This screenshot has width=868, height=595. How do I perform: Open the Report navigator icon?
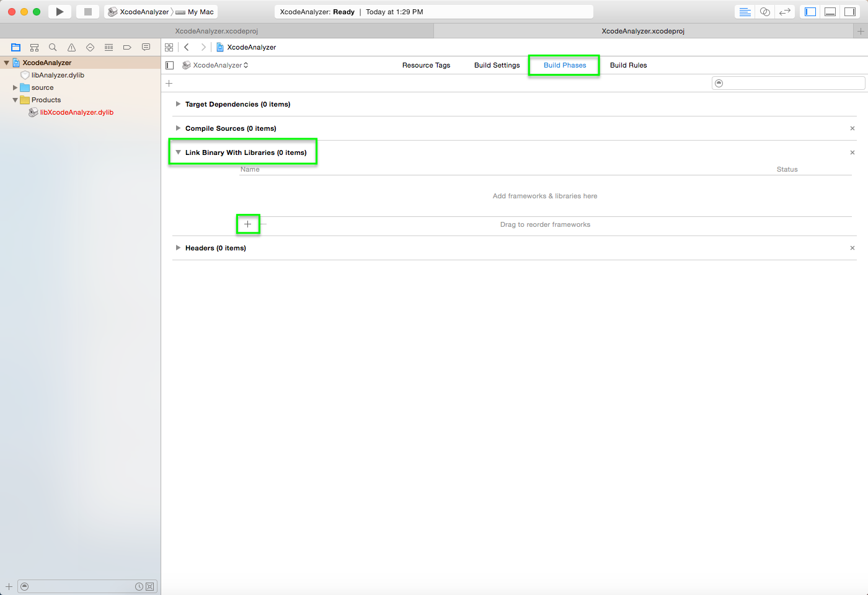click(146, 47)
